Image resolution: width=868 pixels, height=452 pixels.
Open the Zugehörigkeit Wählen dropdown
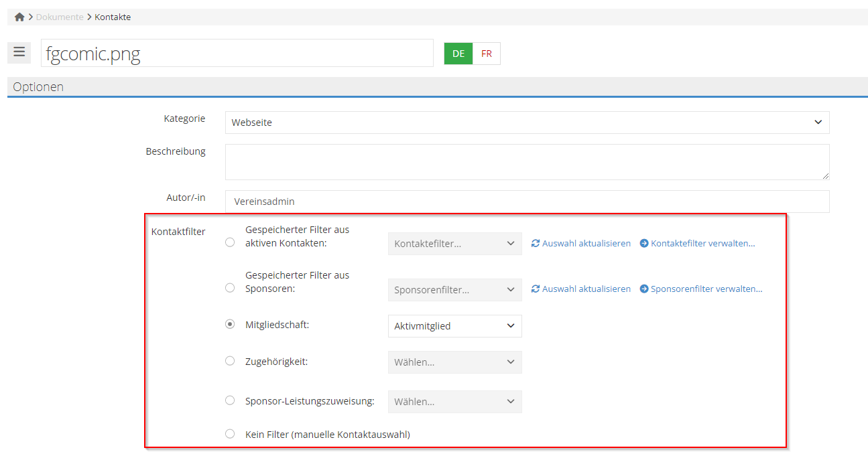[454, 362]
